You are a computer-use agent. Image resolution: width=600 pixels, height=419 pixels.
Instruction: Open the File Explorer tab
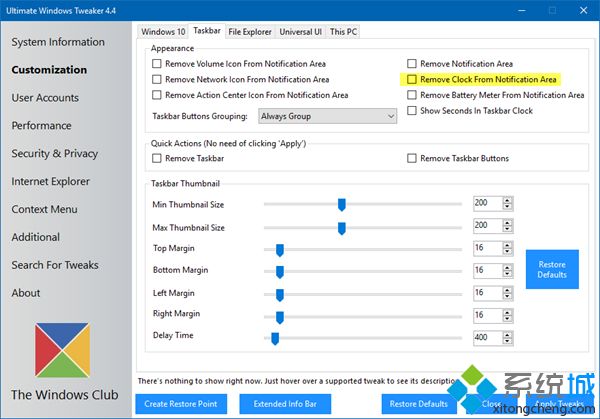pos(250,32)
